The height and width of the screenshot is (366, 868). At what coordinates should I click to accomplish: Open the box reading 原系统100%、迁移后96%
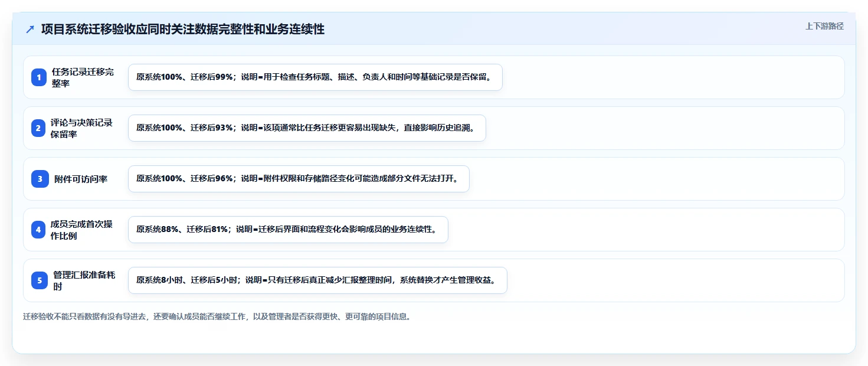pyautogui.click(x=299, y=179)
